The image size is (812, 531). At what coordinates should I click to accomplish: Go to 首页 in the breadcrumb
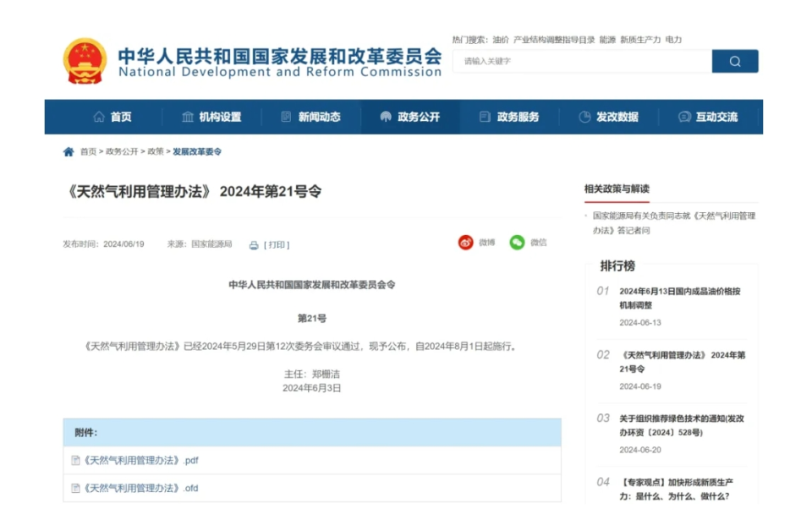(x=88, y=151)
